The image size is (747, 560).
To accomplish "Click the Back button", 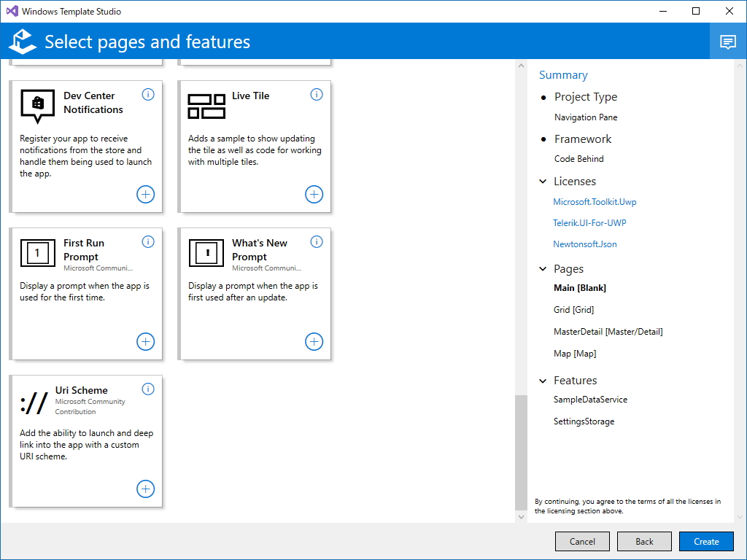I will 644,542.
